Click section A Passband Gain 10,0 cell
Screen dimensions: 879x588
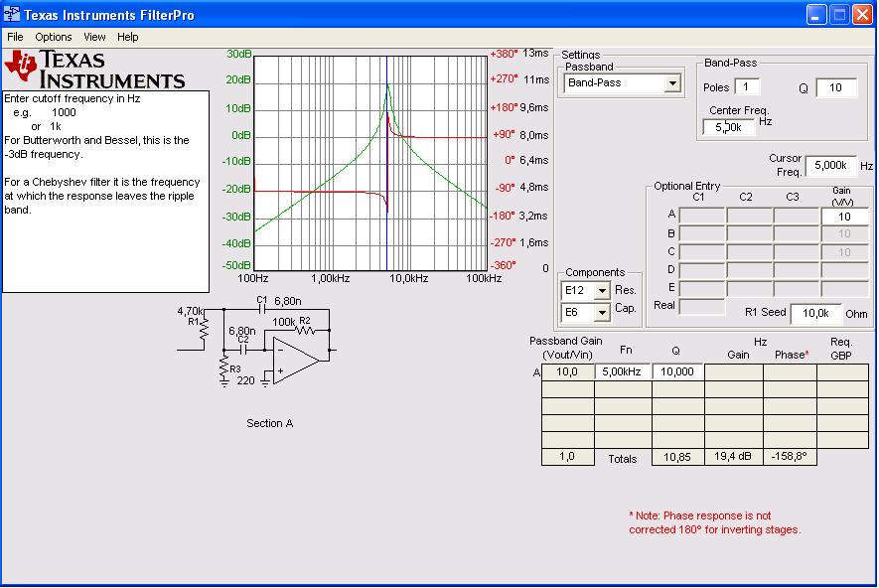(x=567, y=371)
